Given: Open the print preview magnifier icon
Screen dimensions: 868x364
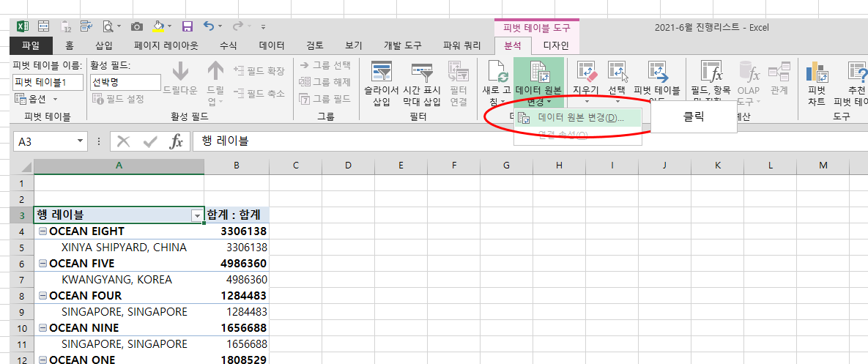Looking at the screenshot, I should (x=107, y=26).
